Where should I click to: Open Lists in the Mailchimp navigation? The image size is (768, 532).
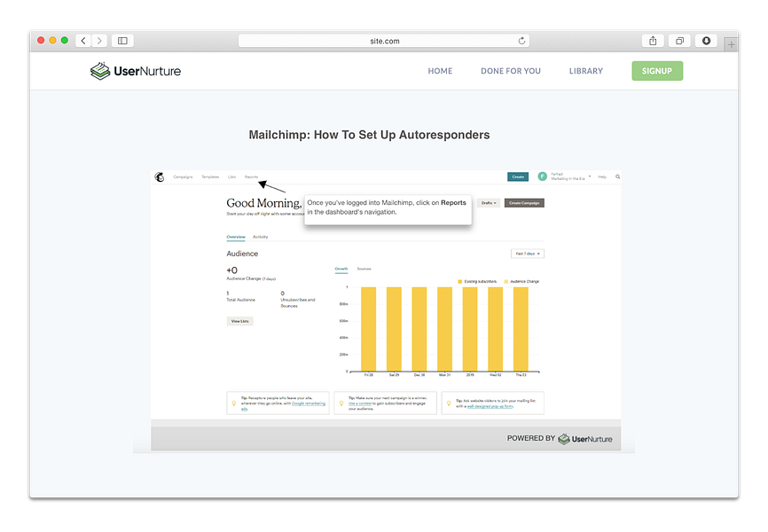(231, 176)
